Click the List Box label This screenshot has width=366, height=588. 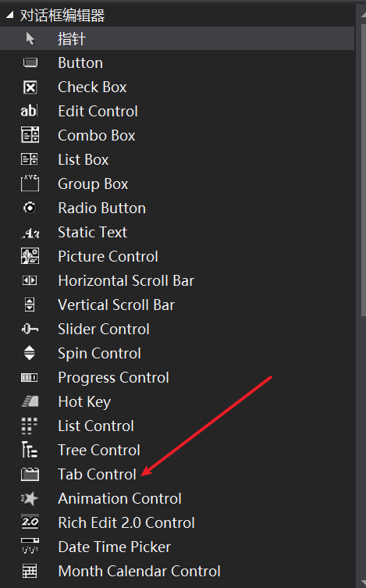(x=84, y=160)
